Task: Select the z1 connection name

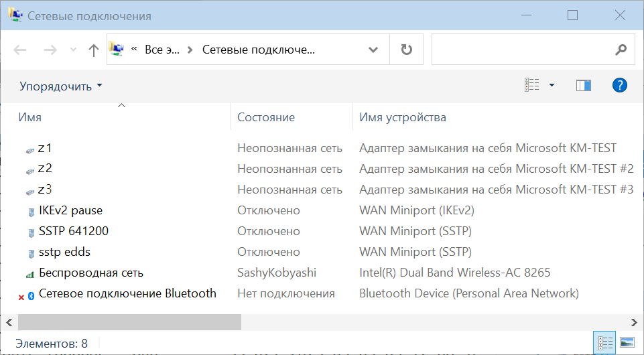Action: (45, 148)
